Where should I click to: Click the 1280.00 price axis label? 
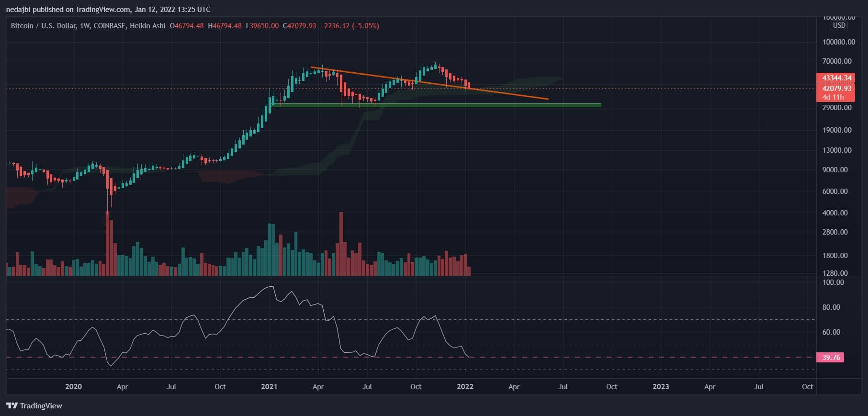835,273
